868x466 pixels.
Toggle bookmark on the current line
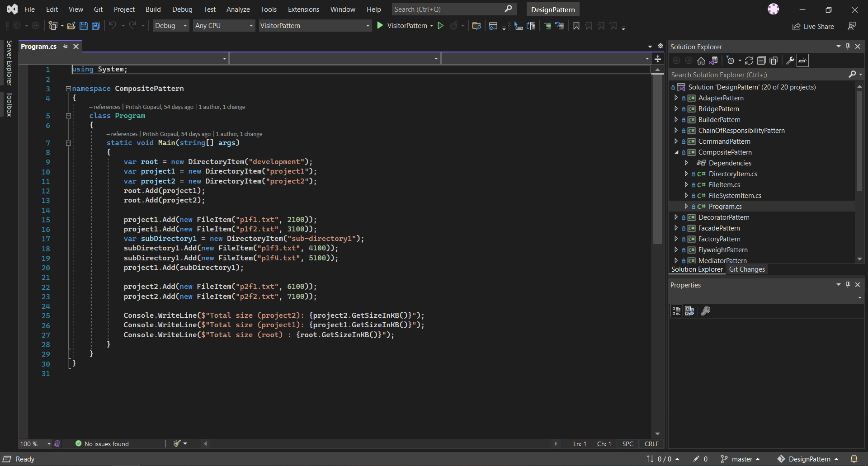tap(576, 26)
